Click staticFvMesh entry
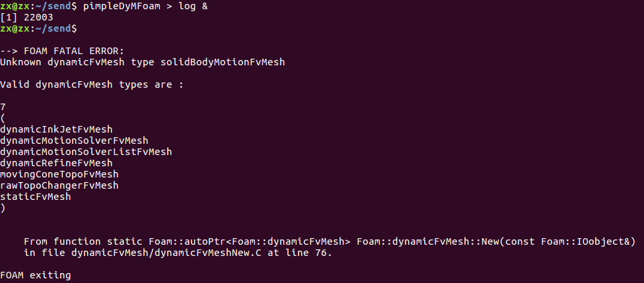644x283 pixels. 35,197
